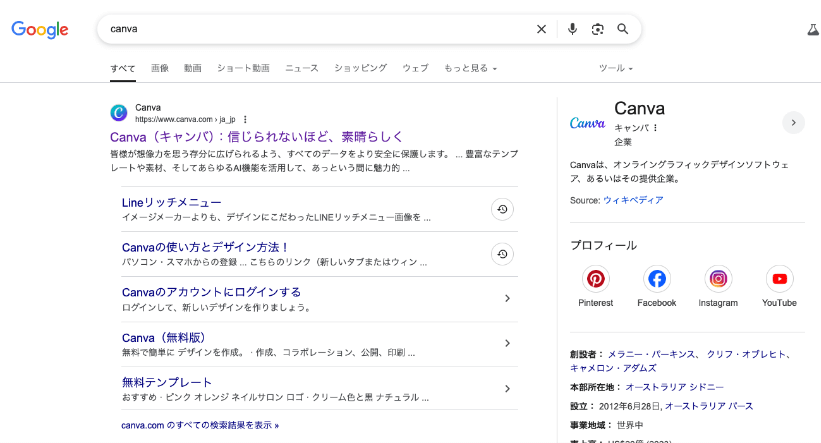Open Canva's Instagram profile icon

(718, 279)
